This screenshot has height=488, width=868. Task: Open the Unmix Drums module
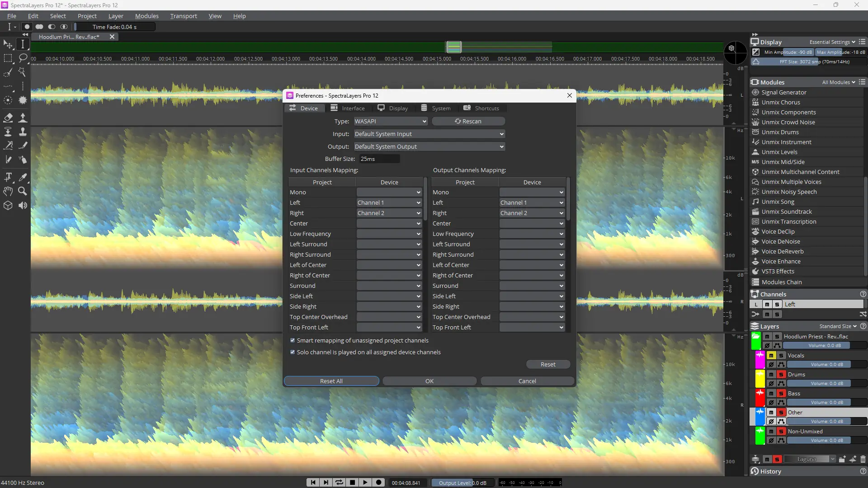click(x=780, y=132)
